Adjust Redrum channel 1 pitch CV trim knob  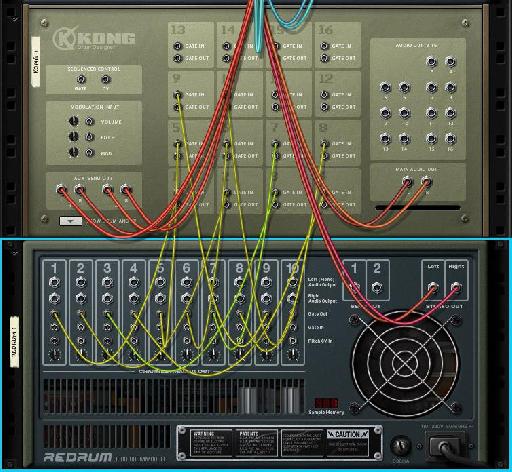[x=55, y=354]
